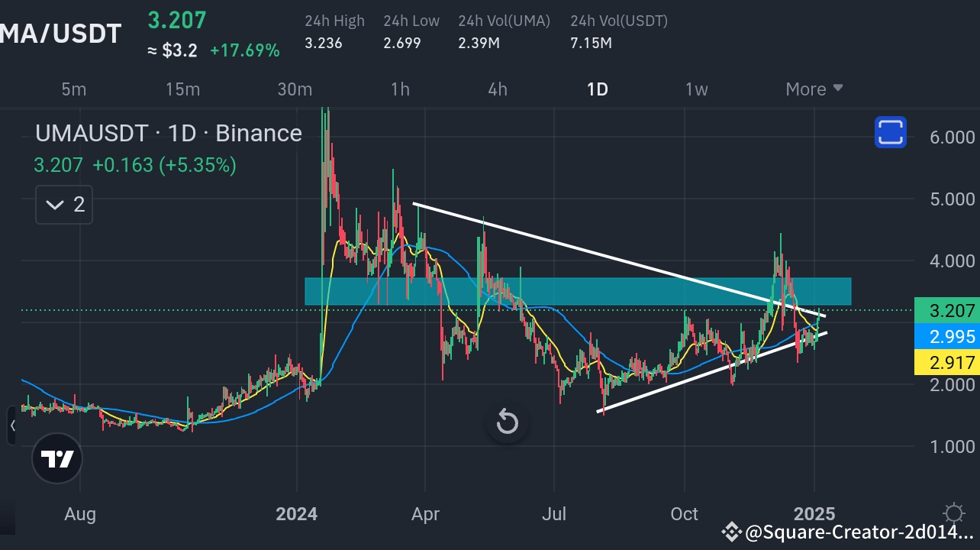Select the TradingView logo watermark
Image resolution: width=980 pixels, height=550 pixels.
coord(56,458)
